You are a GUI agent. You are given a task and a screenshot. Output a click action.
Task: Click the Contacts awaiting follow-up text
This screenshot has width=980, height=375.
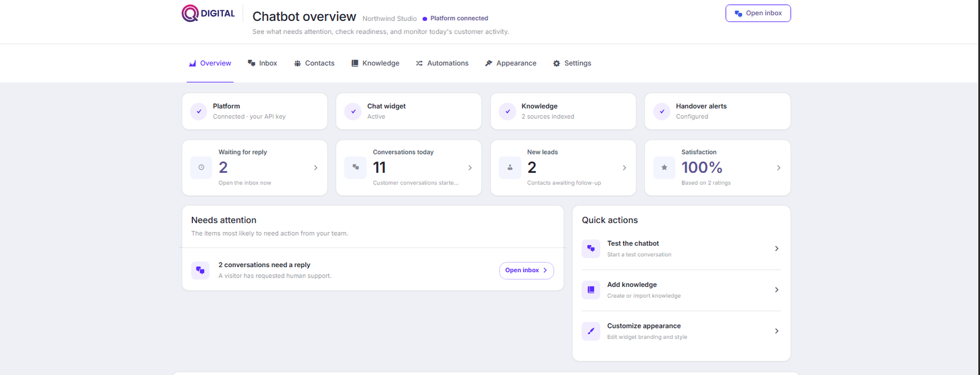pos(564,183)
